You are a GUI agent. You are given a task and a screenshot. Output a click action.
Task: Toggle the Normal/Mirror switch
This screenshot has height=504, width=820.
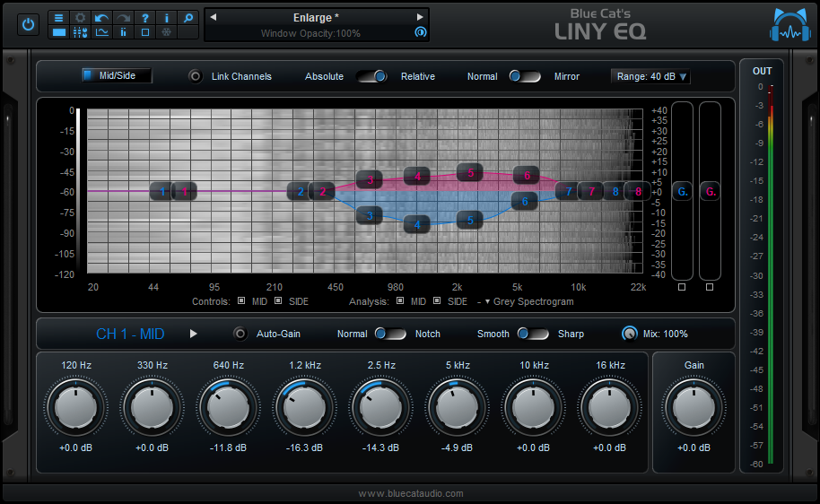click(x=525, y=76)
